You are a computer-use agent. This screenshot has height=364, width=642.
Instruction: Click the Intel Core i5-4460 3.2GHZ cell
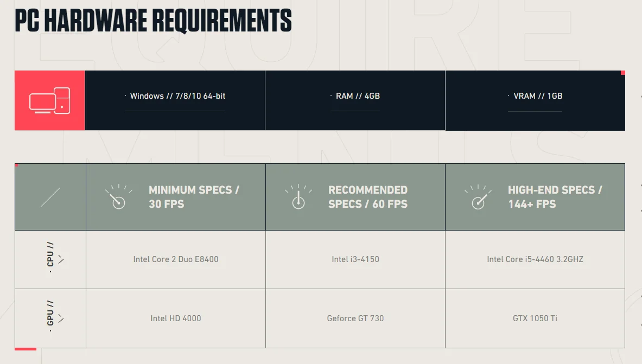(x=535, y=259)
